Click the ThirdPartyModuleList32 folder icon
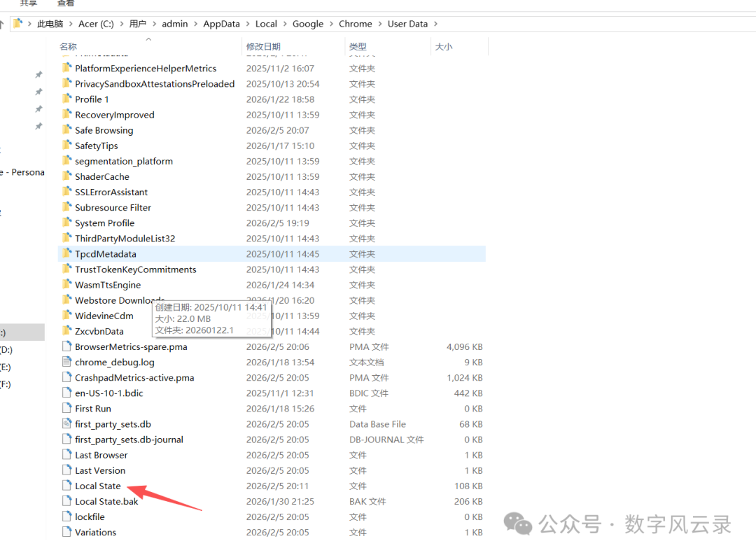 66,238
